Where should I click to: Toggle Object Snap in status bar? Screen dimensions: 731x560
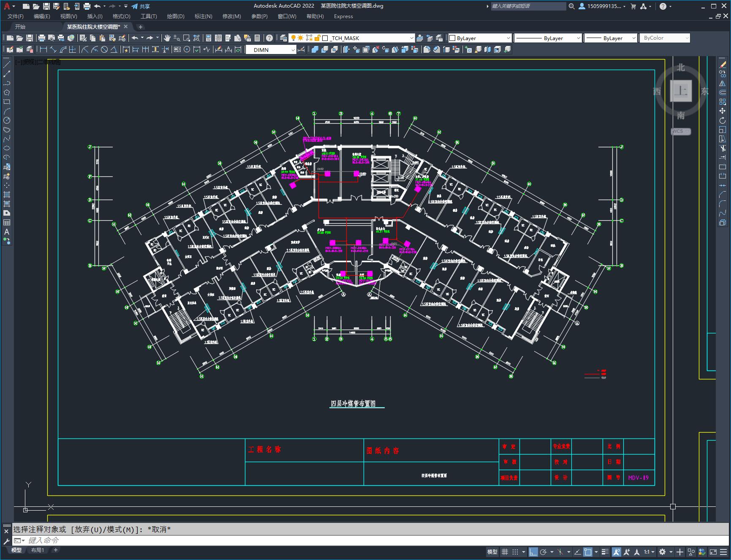pyautogui.click(x=588, y=552)
